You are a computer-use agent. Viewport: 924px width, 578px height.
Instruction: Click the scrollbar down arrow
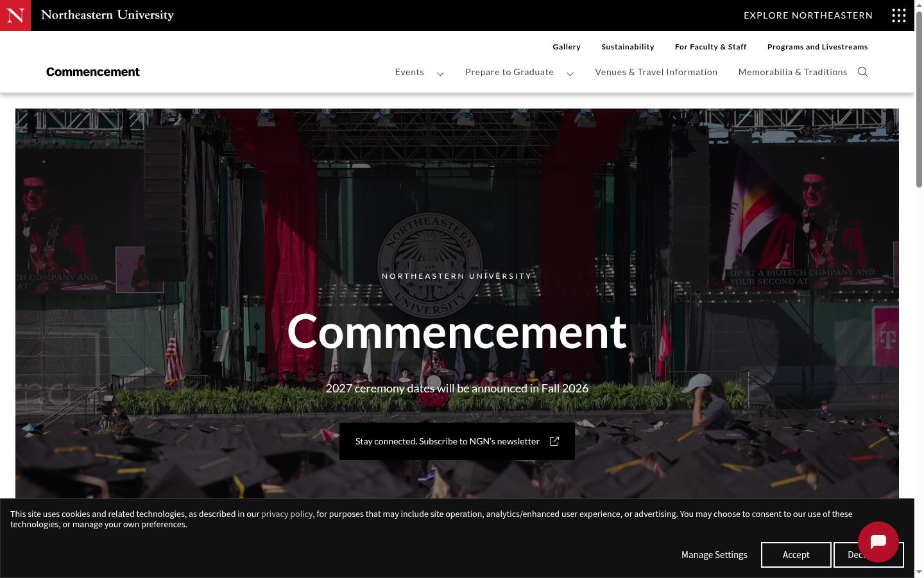(x=919, y=572)
